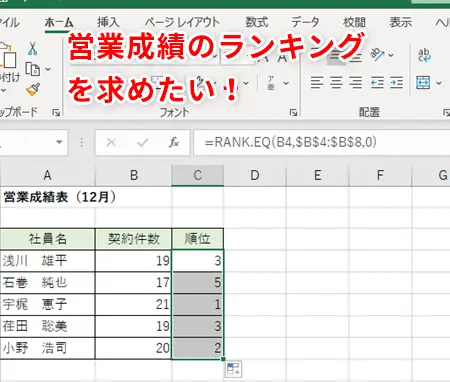Select the Format Painter brush icon
The height and width of the screenshot is (382, 450).
pyautogui.click(x=33, y=89)
